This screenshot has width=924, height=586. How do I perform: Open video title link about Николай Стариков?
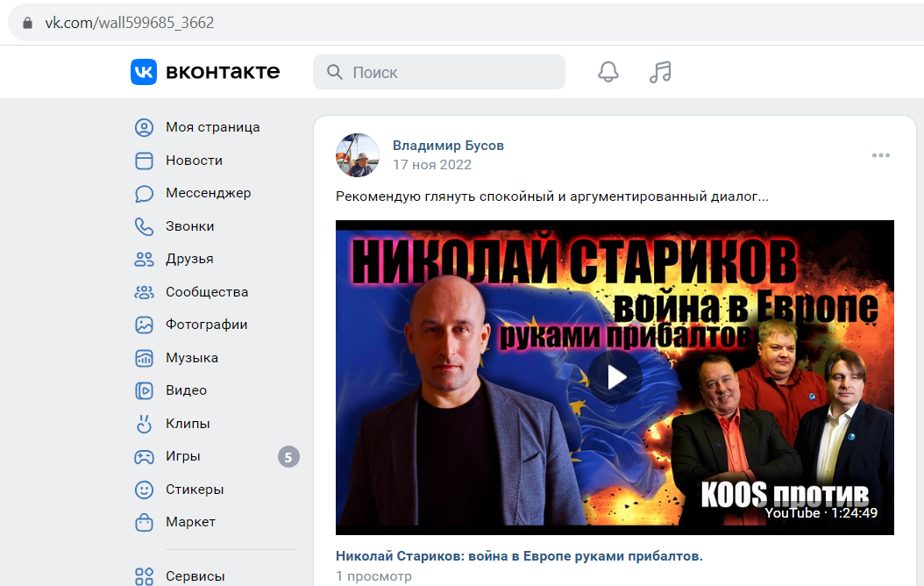click(x=519, y=556)
